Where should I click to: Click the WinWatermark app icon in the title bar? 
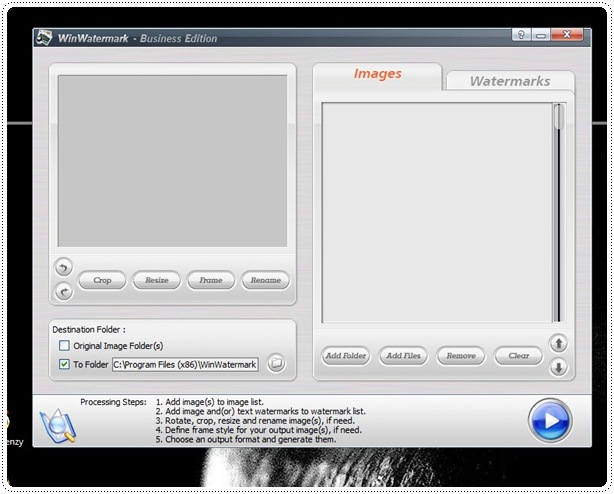click(x=44, y=38)
